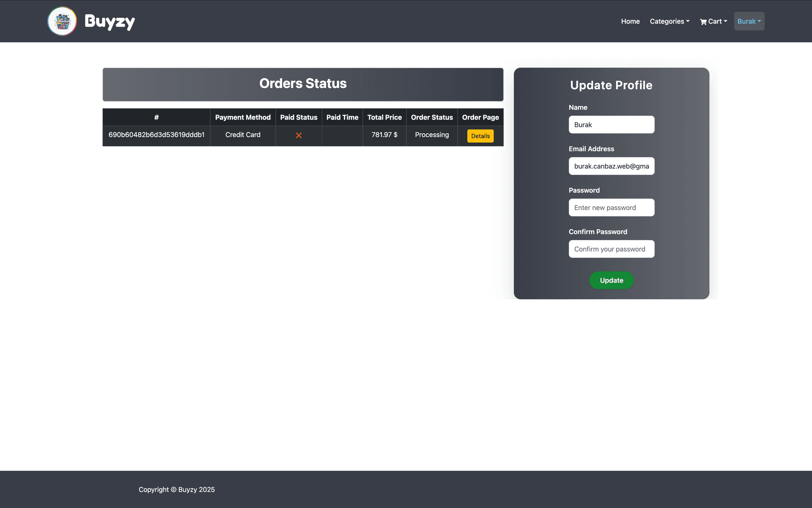Click the Buyzy logo icon
Viewport: 812px width, 508px height.
62,21
